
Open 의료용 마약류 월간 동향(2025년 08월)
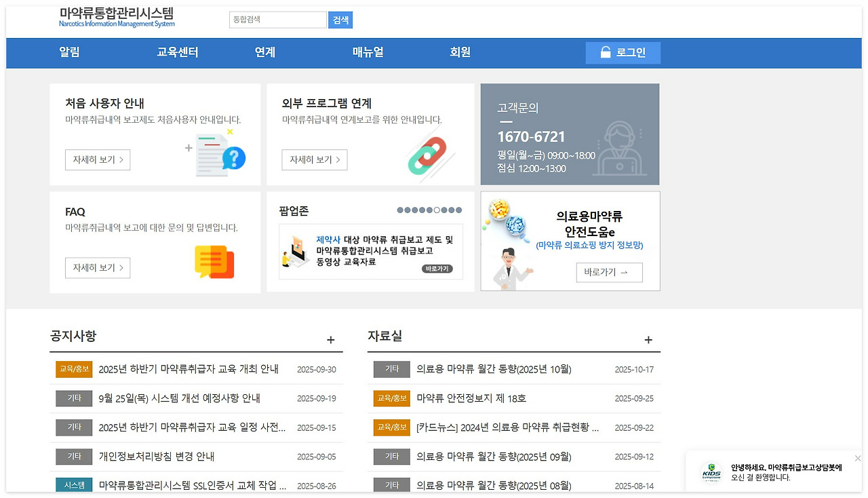point(494,486)
